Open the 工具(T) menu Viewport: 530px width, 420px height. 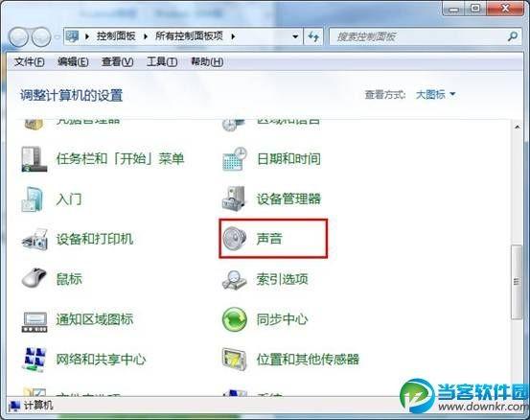pyautogui.click(x=162, y=62)
